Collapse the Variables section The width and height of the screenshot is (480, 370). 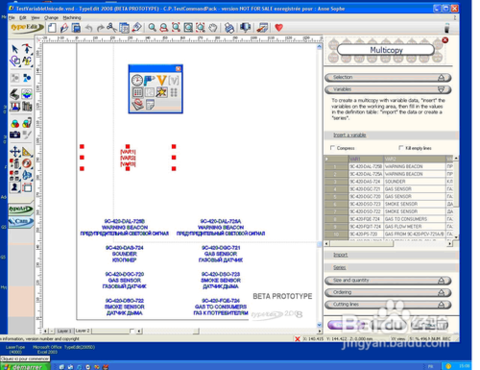388,89
